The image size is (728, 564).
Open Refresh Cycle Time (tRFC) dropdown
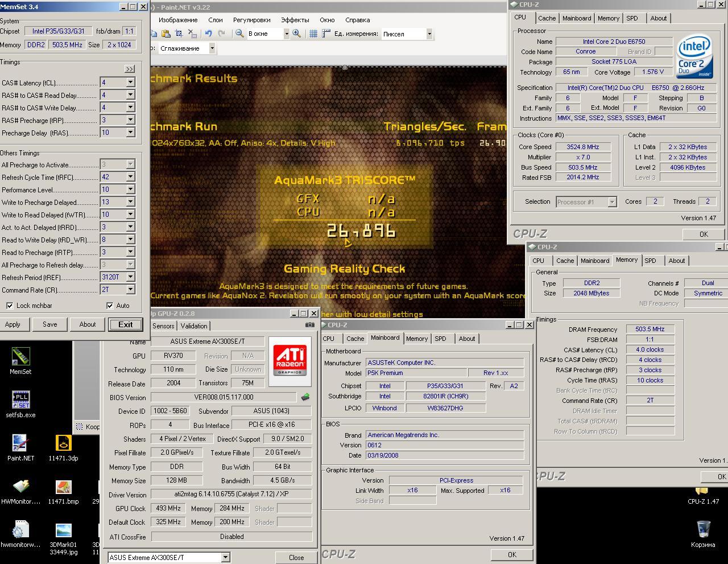130,177
